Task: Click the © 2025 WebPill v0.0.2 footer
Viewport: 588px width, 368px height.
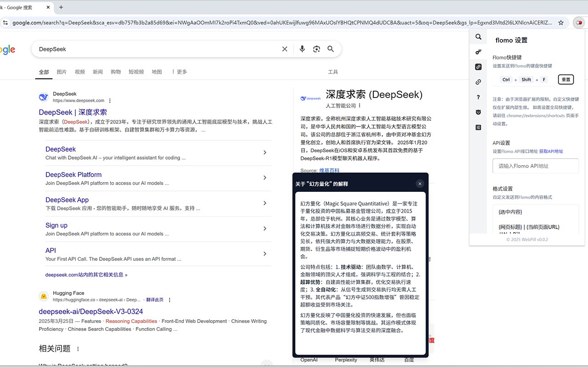Action: 527,240
